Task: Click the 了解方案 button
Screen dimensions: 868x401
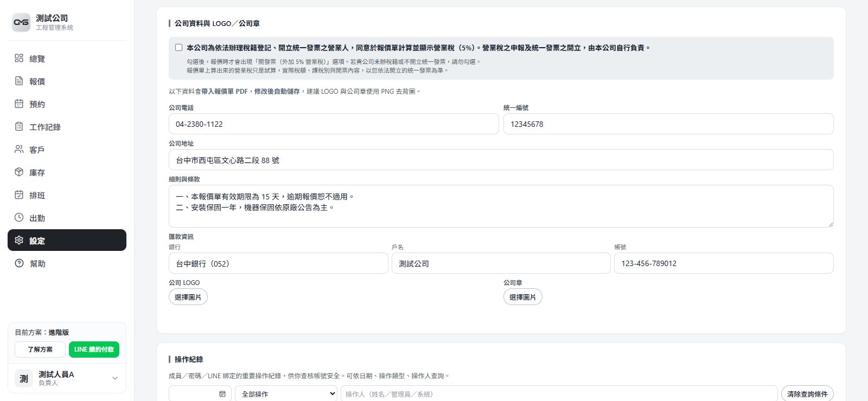Action: tap(40, 350)
